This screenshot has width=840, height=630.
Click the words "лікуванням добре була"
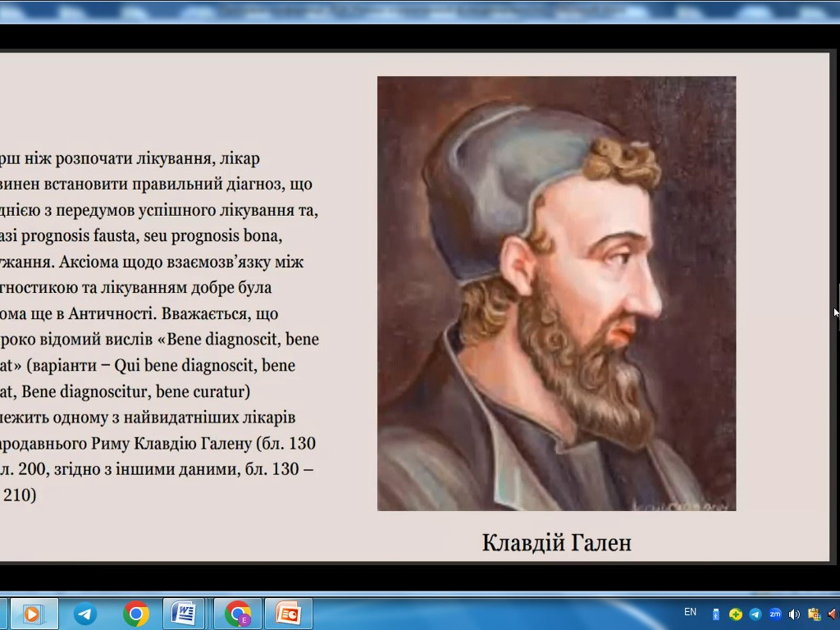(x=186, y=288)
